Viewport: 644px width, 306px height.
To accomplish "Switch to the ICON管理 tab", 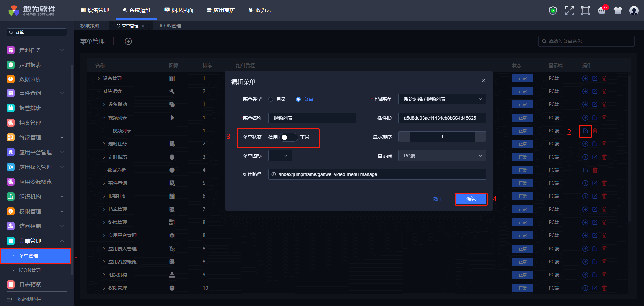I will pyautogui.click(x=170, y=26).
